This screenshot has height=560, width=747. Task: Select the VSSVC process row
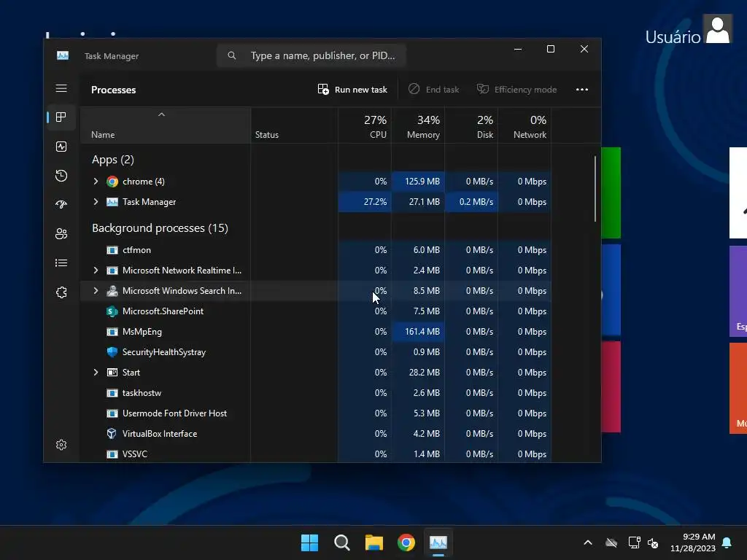(x=316, y=454)
